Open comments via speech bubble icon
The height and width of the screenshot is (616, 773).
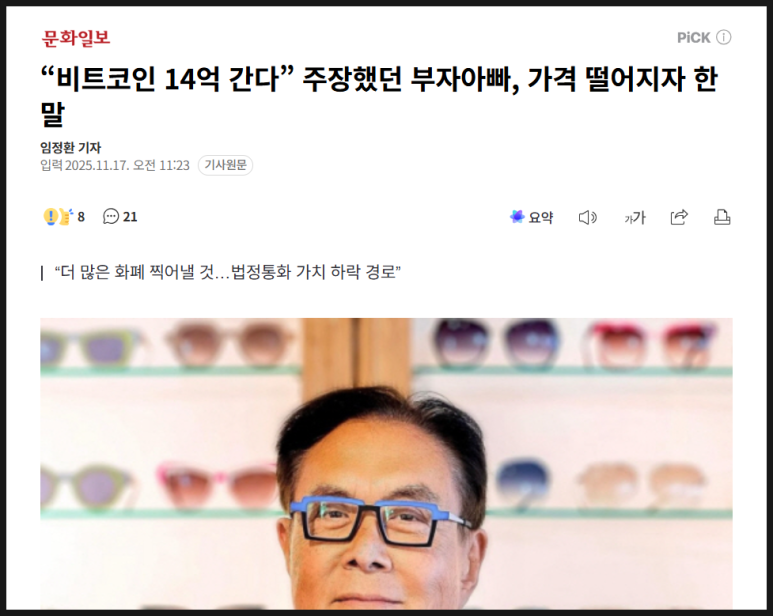(x=111, y=217)
